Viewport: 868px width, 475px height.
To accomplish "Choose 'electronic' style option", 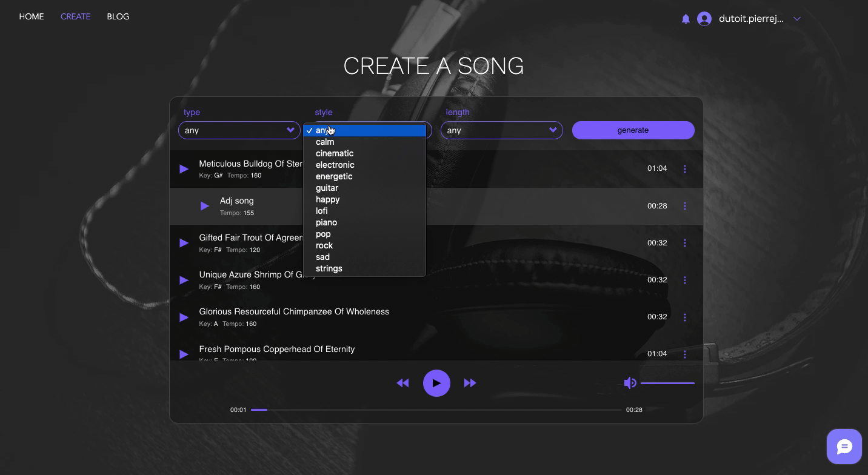I will (365, 165).
